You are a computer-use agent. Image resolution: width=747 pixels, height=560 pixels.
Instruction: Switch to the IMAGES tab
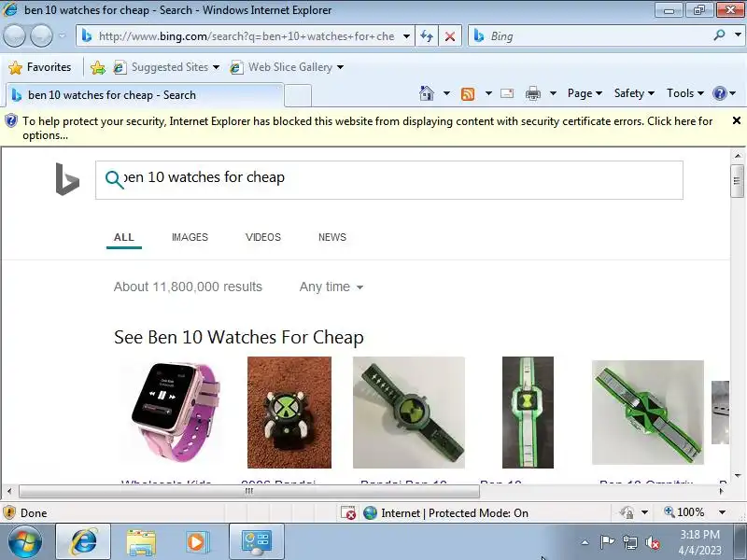tap(190, 237)
